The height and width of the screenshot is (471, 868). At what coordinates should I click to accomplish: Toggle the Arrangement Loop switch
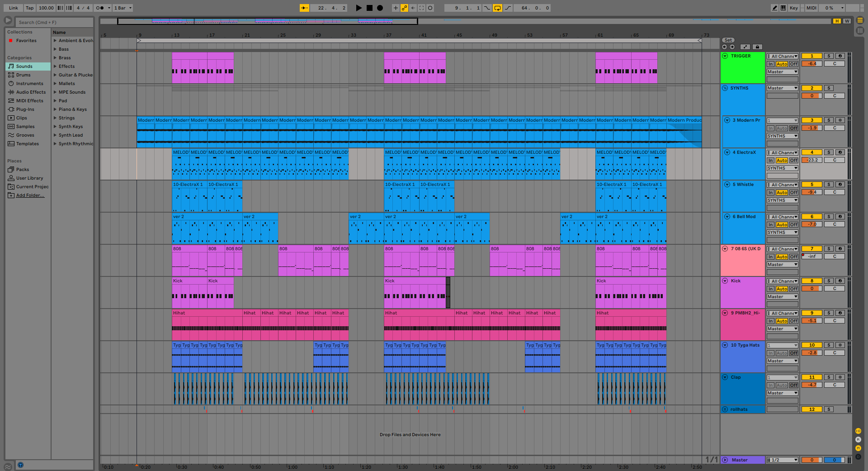click(497, 8)
